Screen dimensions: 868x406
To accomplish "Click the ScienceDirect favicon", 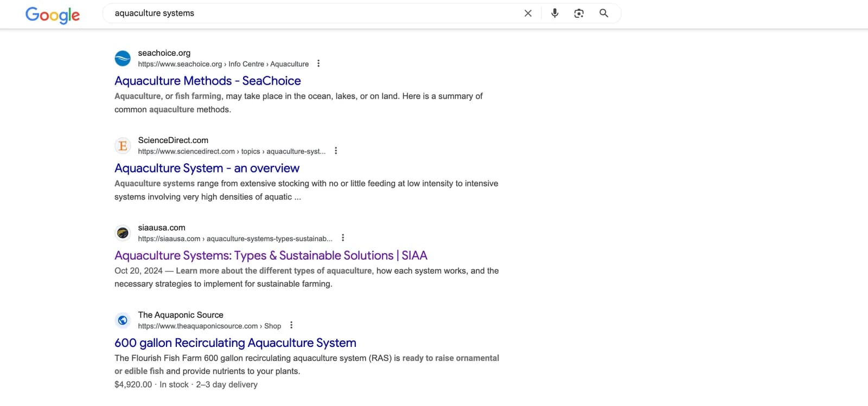I will tap(123, 145).
